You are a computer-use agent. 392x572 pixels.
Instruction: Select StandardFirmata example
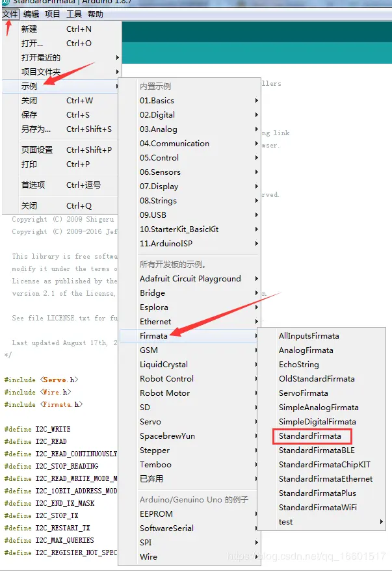point(322,436)
